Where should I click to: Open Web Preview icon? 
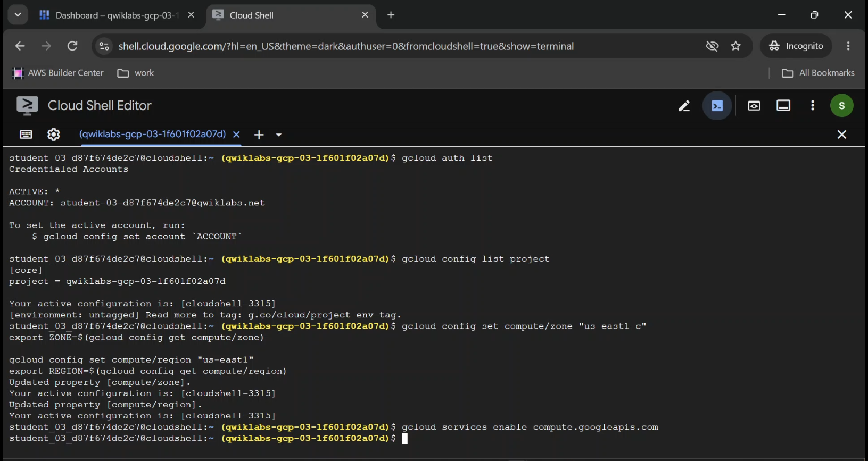(754, 106)
